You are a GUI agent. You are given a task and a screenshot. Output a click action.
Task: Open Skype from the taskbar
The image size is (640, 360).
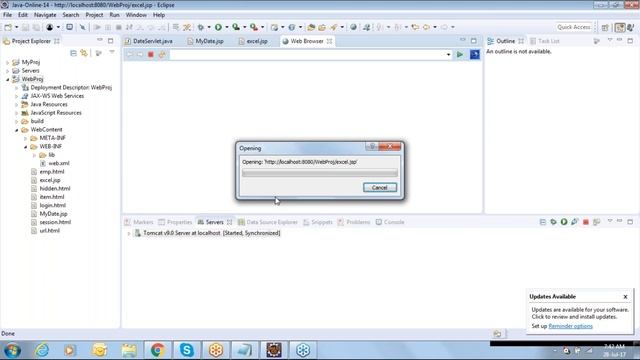pos(187,350)
